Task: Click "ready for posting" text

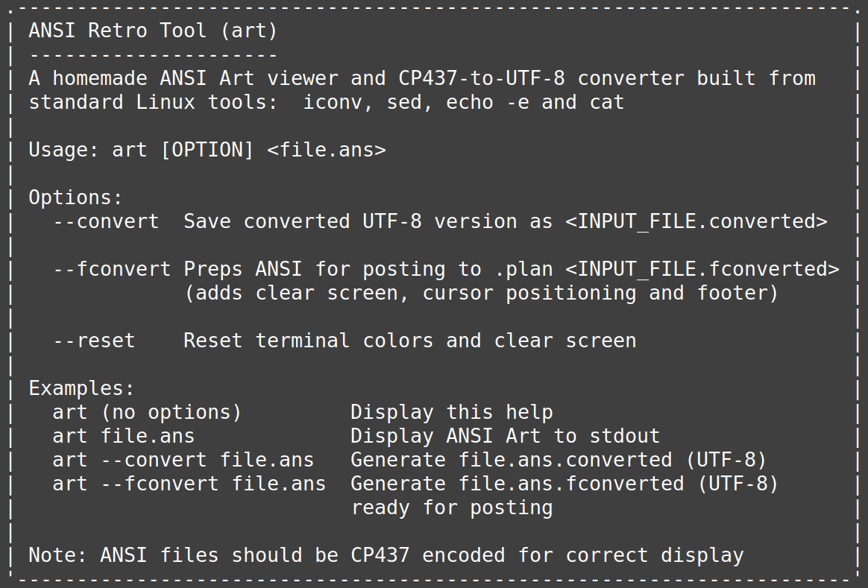Action: click(451, 508)
